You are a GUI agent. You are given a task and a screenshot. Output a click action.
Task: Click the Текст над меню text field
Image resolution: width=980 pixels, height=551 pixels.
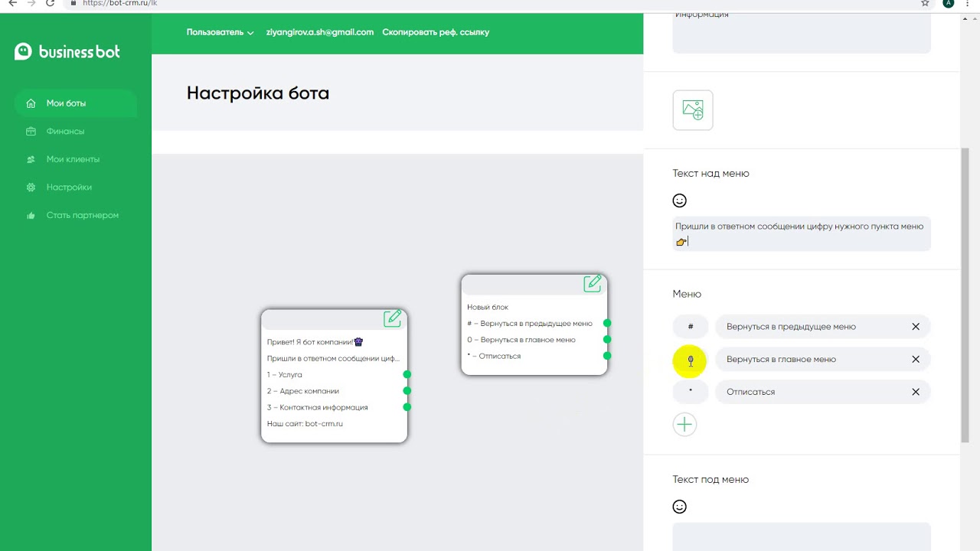click(802, 233)
